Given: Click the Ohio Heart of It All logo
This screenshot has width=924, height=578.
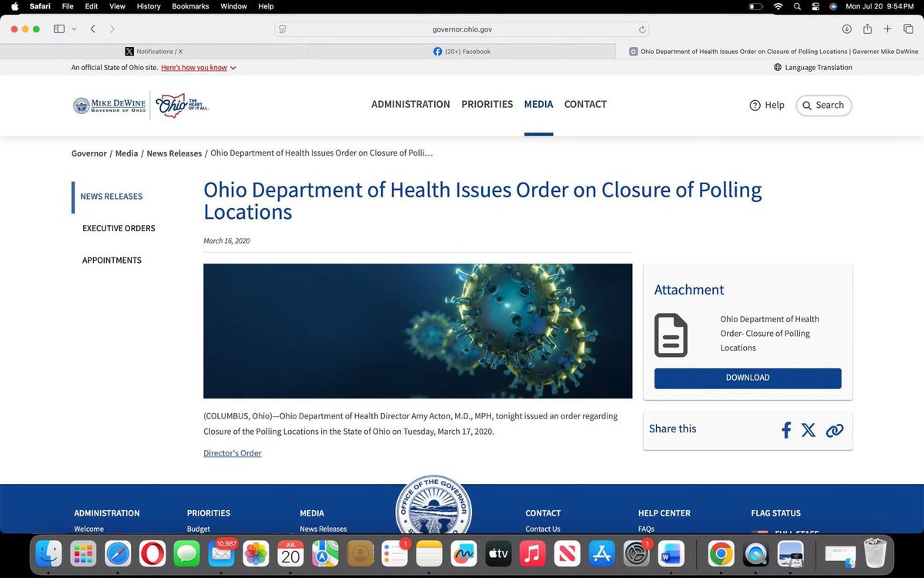Looking at the screenshot, I should click(182, 105).
